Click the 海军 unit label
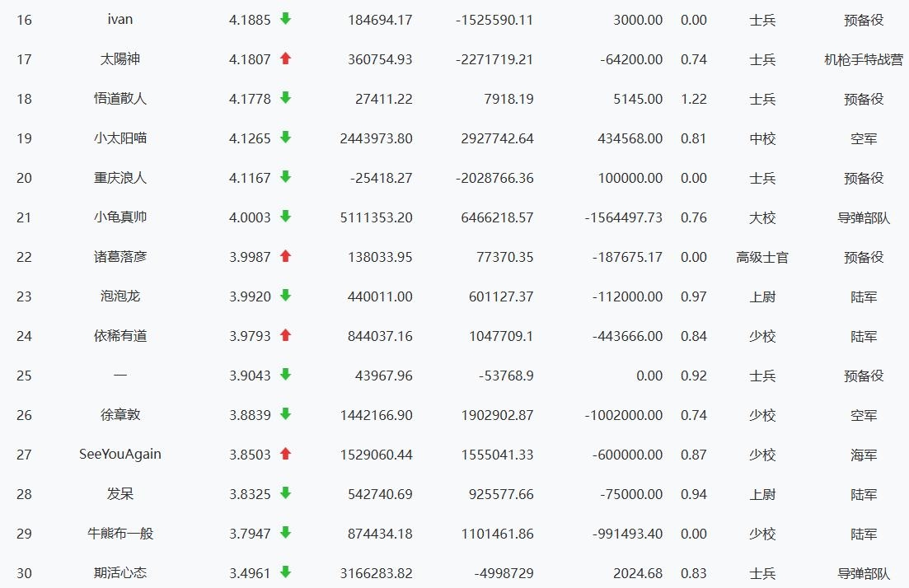 863,455
